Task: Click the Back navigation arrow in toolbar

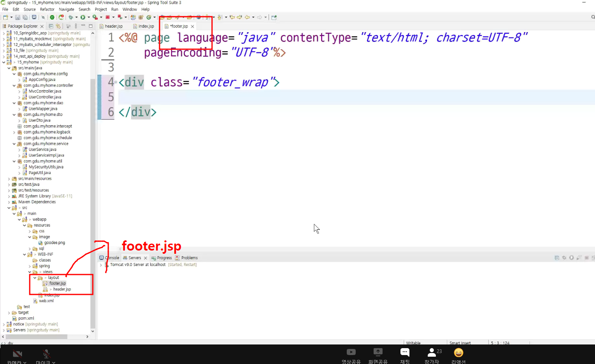Action: coord(247,17)
